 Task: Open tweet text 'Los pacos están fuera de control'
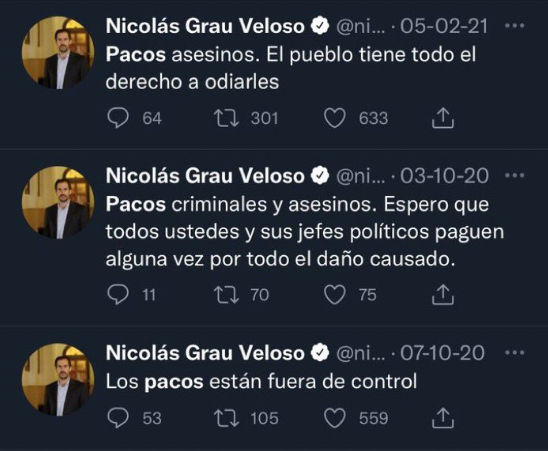tap(261, 381)
